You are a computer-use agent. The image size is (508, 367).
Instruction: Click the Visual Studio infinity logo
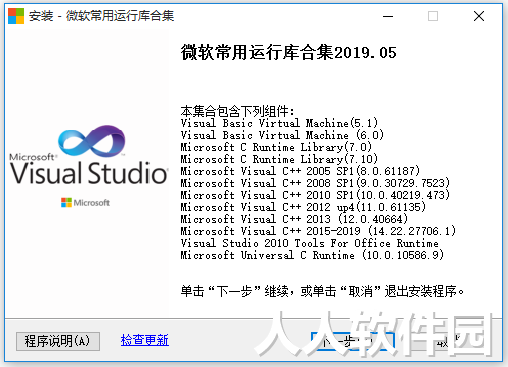point(92,141)
